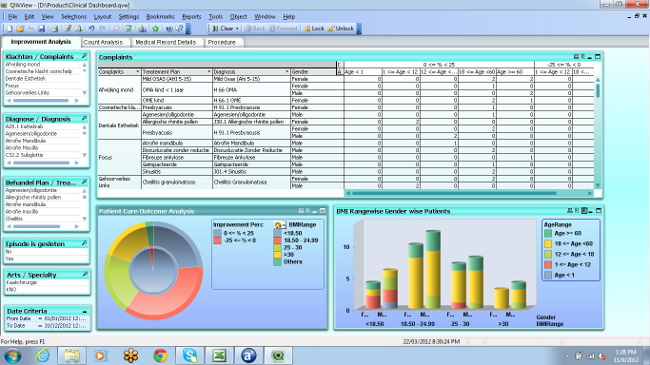This screenshot has width=650, height=365.
Task: Click the yellow 18 <= Age <60 legend swatch
Action: coord(548,244)
